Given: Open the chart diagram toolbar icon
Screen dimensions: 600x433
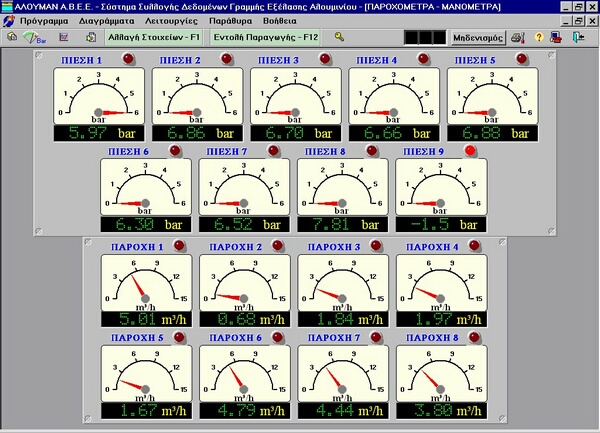Looking at the screenshot, I should pyautogui.click(x=65, y=37).
